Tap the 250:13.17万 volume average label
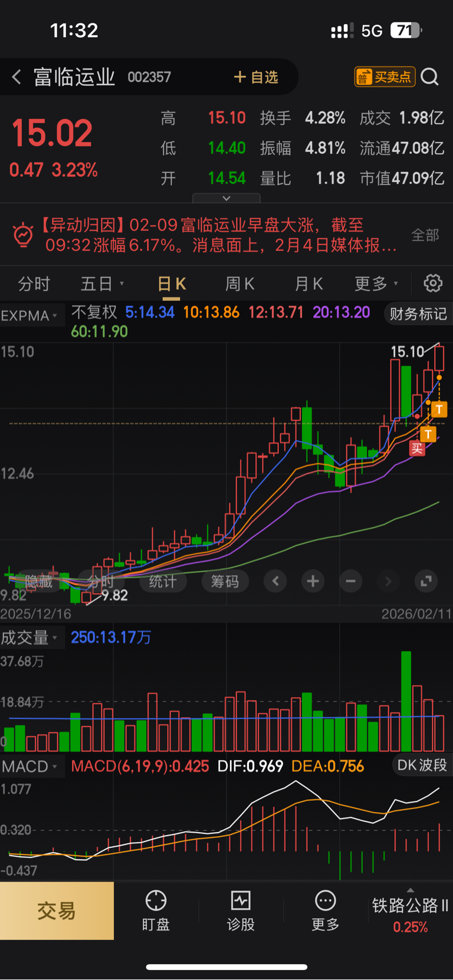 point(111,638)
